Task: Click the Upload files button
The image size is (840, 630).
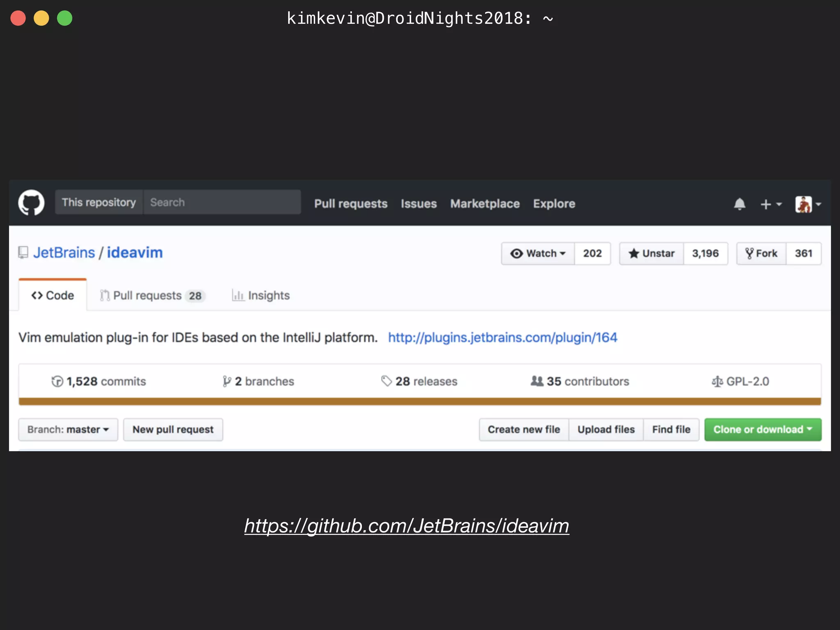Action: point(606,429)
